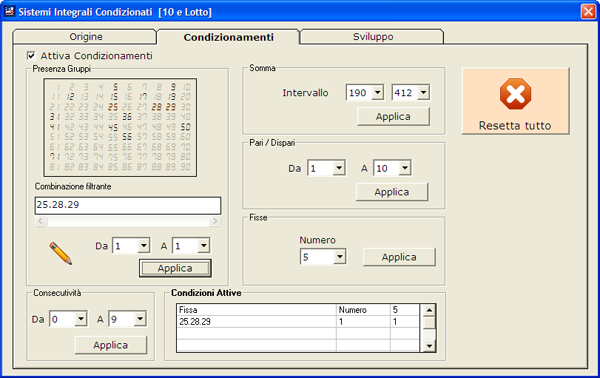
Task: Open the Pari / Dispari Da dropdown
Action: click(x=339, y=168)
